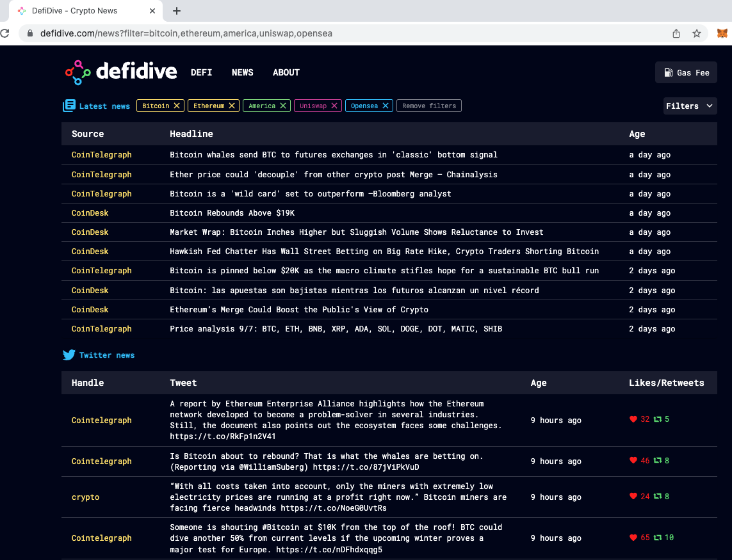Focus the browser address bar URL
The image size is (732, 560).
click(x=186, y=33)
